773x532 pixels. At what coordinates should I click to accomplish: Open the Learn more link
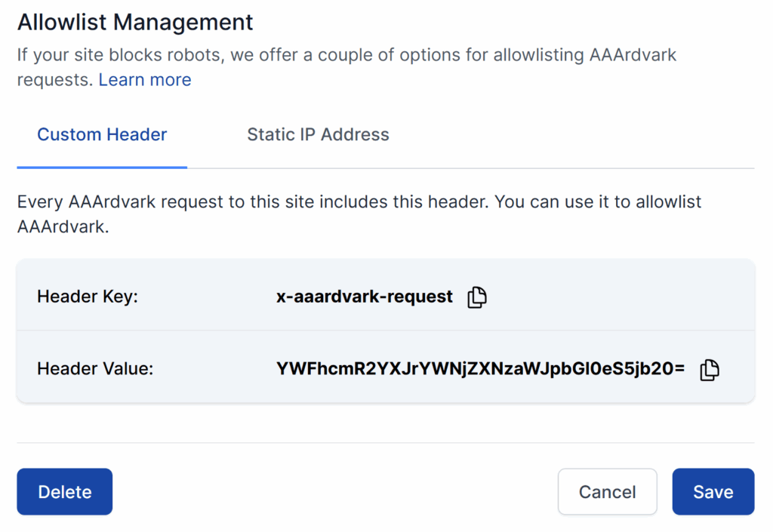145,79
